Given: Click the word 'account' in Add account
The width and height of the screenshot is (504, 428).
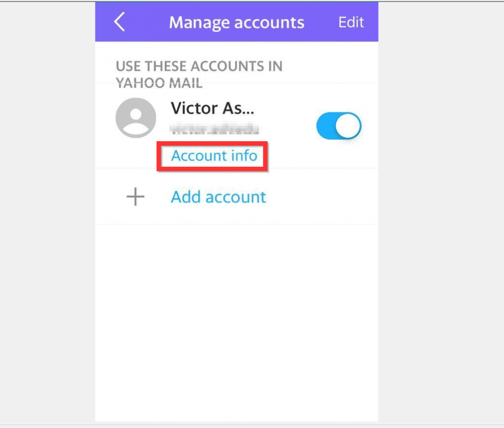Looking at the screenshot, I should [x=236, y=197].
